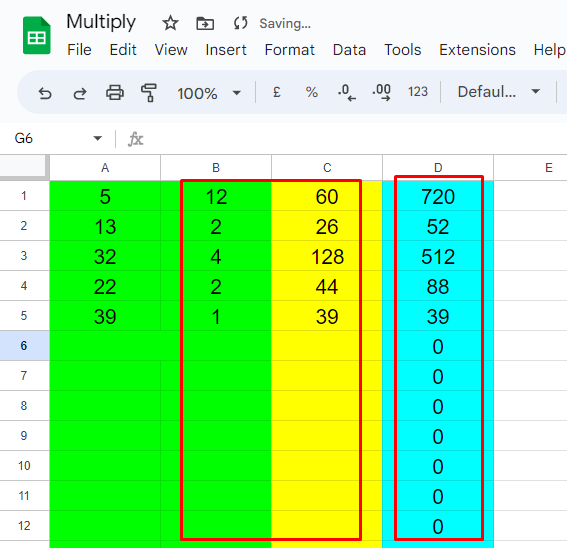The height and width of the screenshot is (548, 567).
Task: Undo the last action
Action: [x=45, y=93]
